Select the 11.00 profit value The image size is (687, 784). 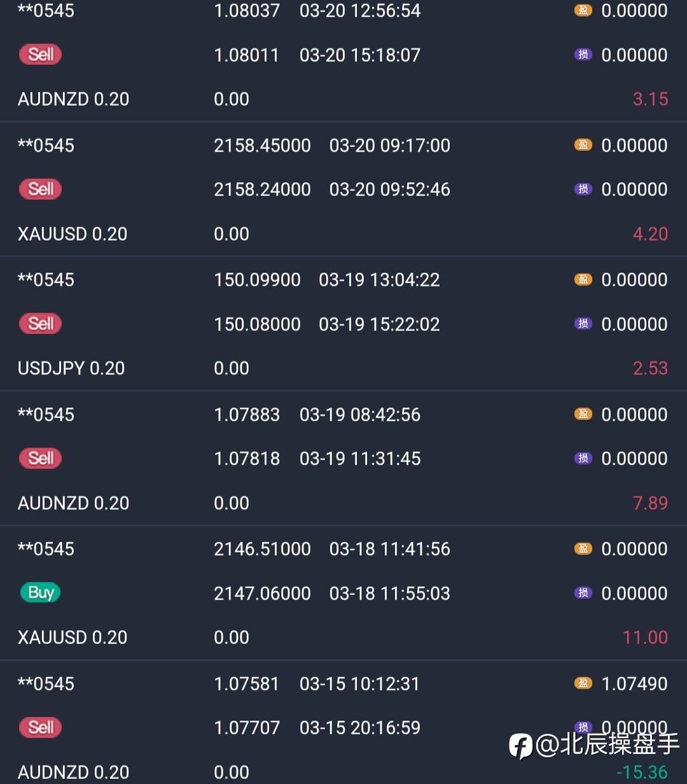(645, 638)
